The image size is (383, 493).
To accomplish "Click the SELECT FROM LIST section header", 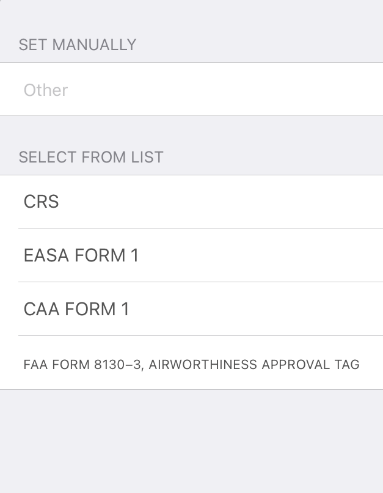I will [x=91, y=157].
